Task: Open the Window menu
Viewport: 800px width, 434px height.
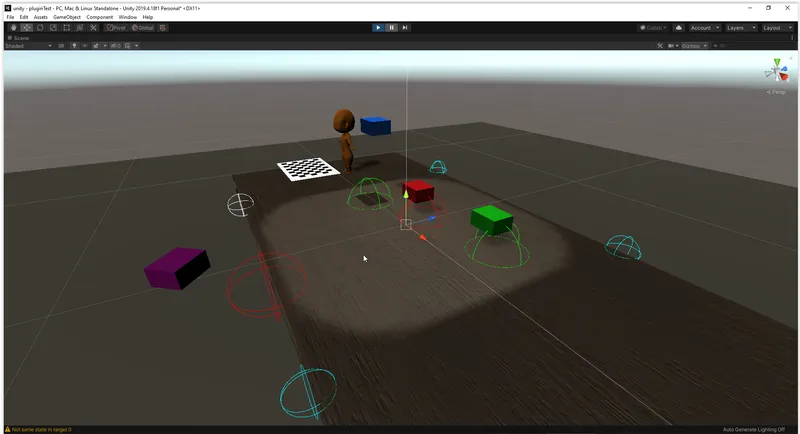Action: click(x=128, y=17)
